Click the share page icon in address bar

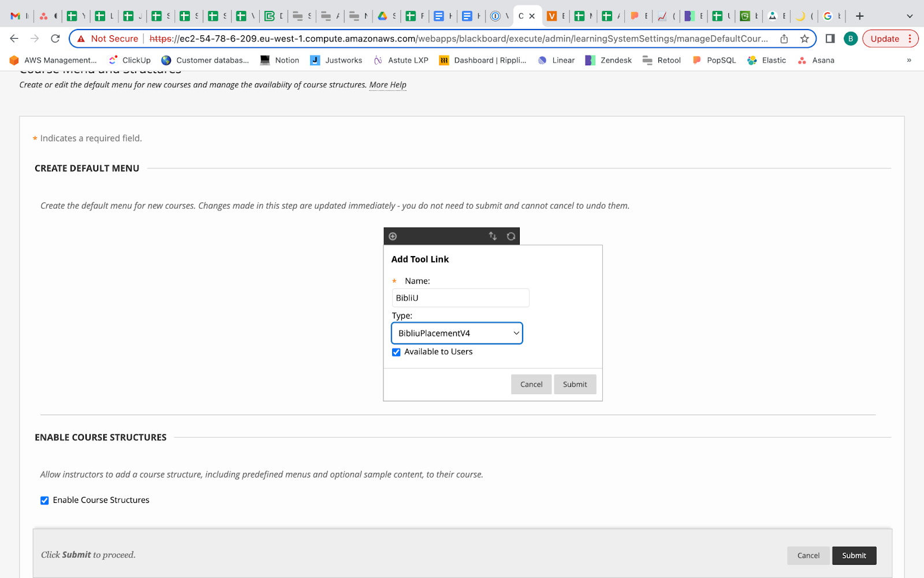click(784, 39)
